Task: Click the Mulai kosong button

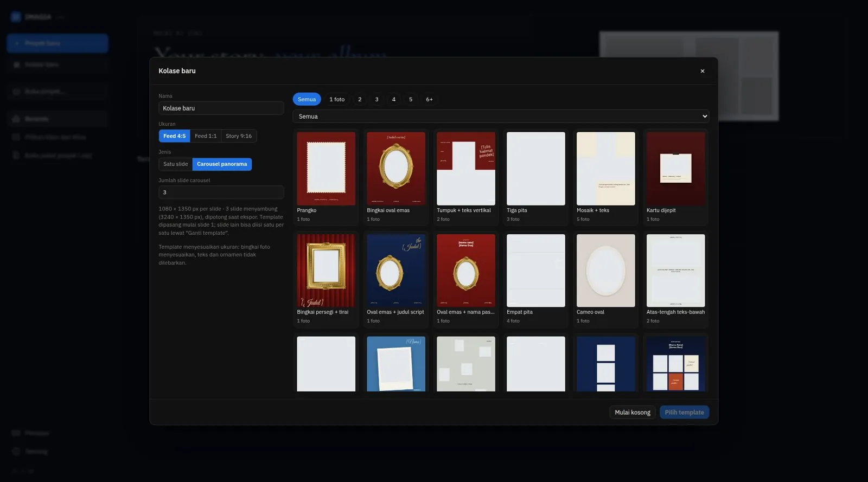Action: point(633,412)
